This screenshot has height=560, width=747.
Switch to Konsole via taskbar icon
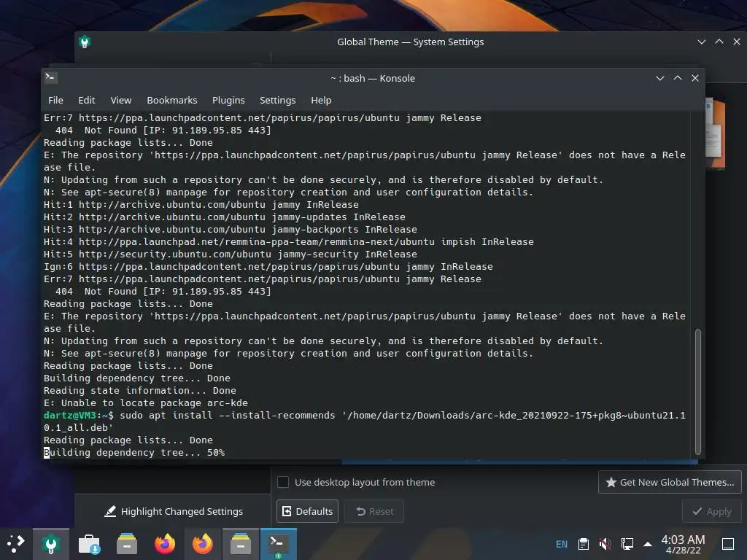(278, 544)
